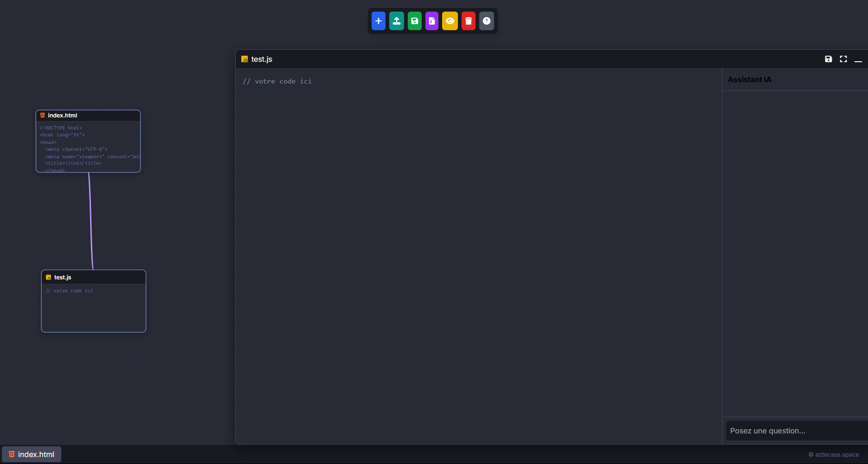Toggle the yellow eye preview button
868x464 pixels.
click(450, 21)
